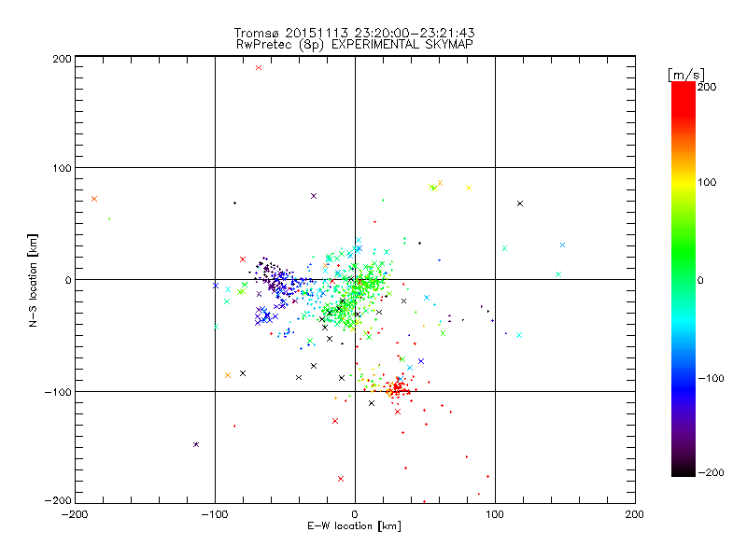The width and height of the screenshot is (747, 560).
Task: Click the y-axis -100 tick label
Action: click(58, 392)
